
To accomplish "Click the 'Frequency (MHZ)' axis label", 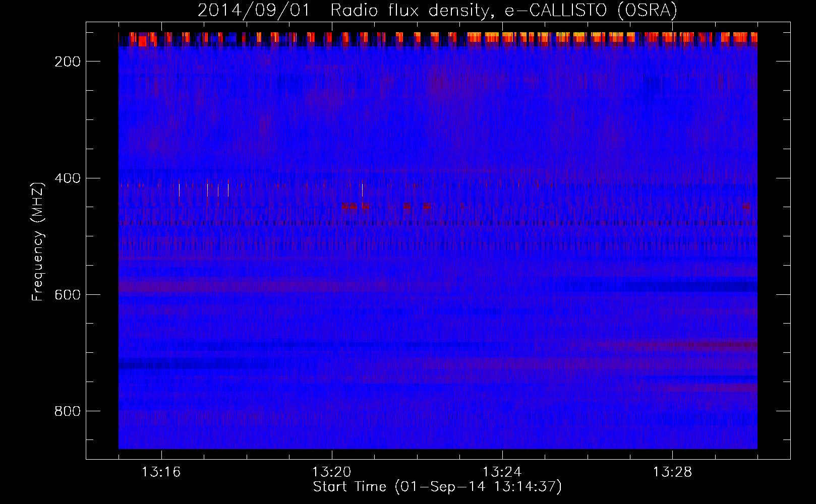I will click(x=38, y=241).
